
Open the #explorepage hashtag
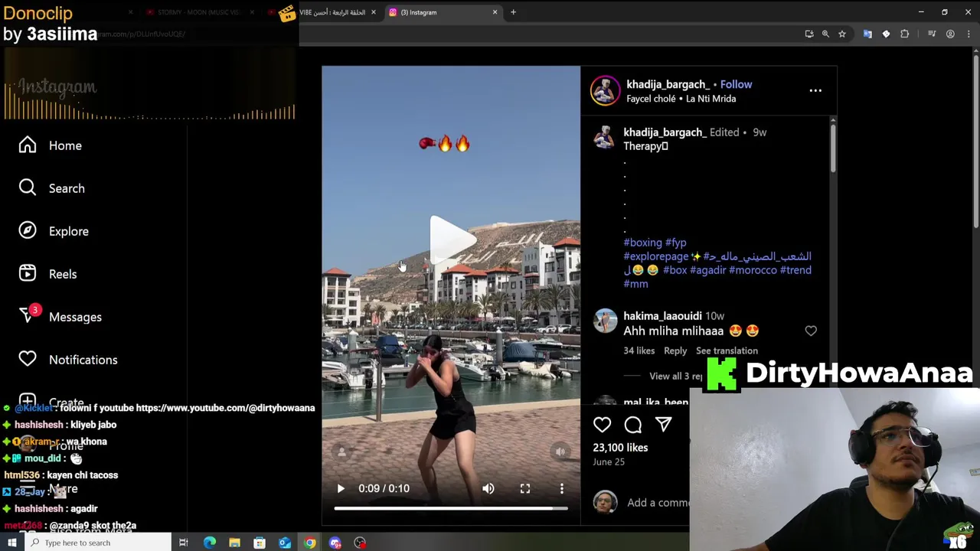coord(655,256)
